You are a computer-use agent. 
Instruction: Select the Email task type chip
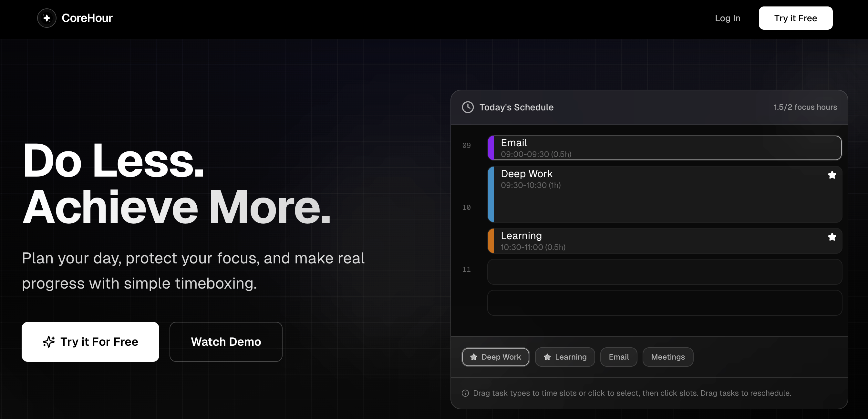pos(619,357)
